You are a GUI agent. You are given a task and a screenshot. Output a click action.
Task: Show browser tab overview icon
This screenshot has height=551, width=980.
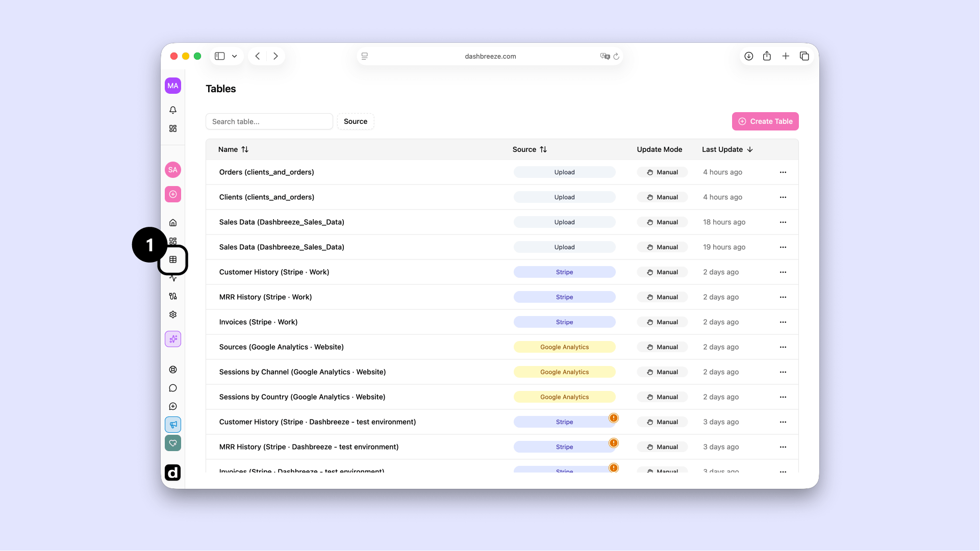(805, 56)
